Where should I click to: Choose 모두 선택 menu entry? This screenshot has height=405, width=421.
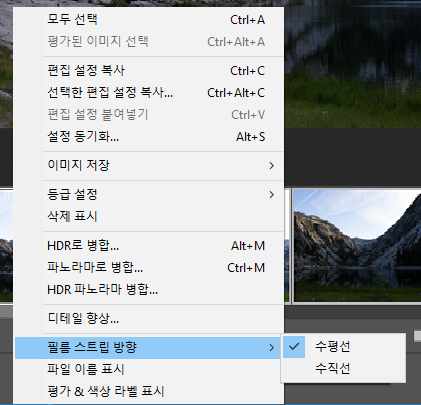[x=148, y=19]
